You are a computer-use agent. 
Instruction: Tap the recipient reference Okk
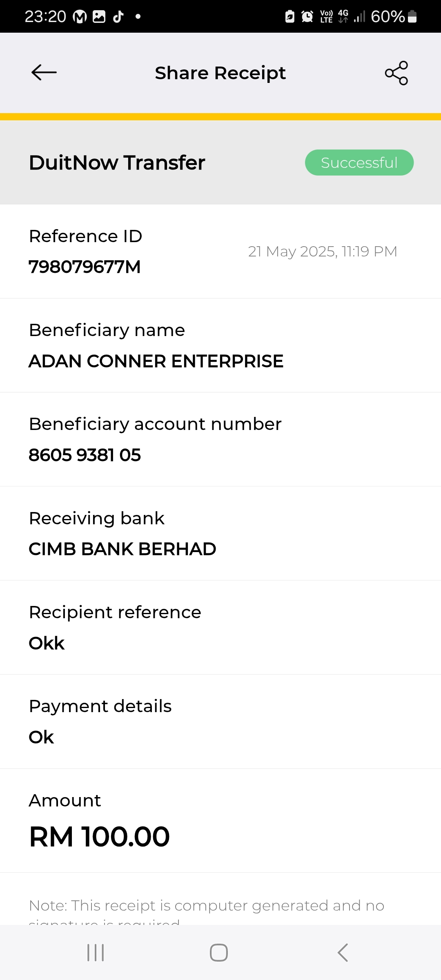pos(47,644)
